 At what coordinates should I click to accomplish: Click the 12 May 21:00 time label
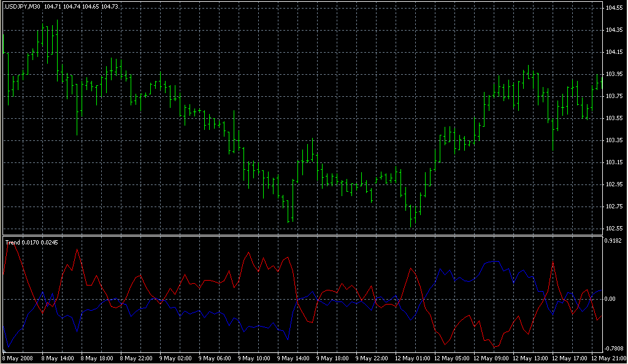pos(608,358)
